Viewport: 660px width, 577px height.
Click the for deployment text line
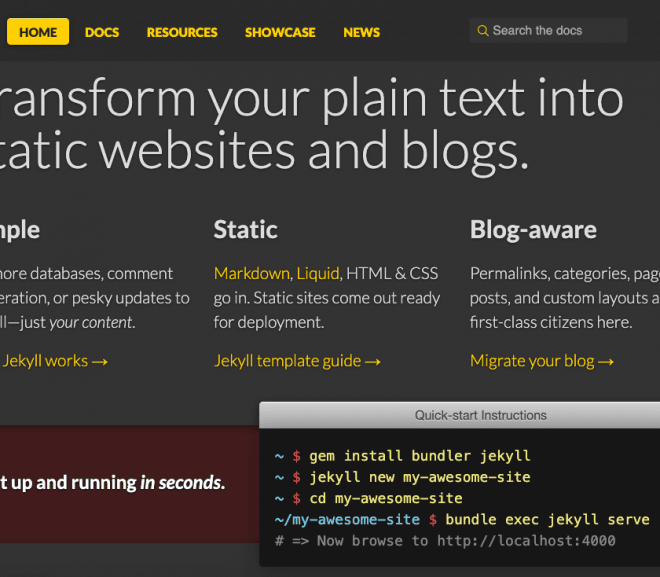pyautogui.click(x=269, y=322)
